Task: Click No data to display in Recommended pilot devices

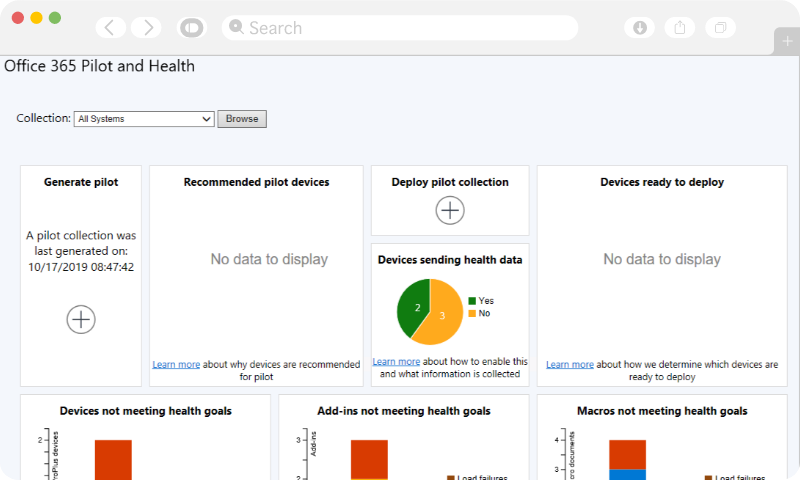Action: pos(269,259)
